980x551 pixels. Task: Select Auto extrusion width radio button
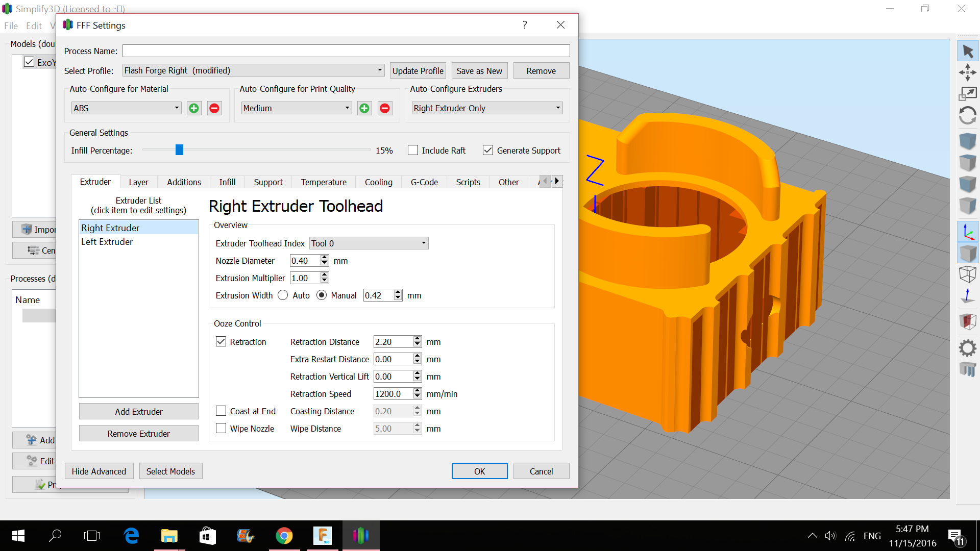[283, 295]
